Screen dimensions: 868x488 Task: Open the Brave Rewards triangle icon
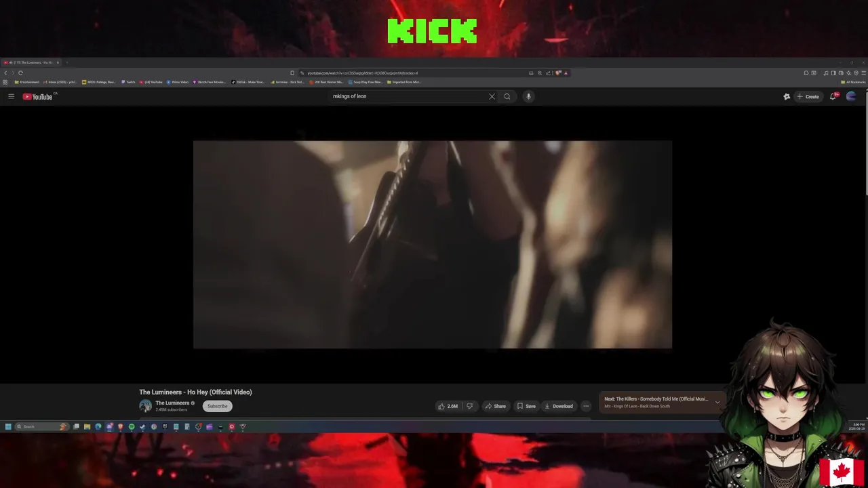pos(566,73)
